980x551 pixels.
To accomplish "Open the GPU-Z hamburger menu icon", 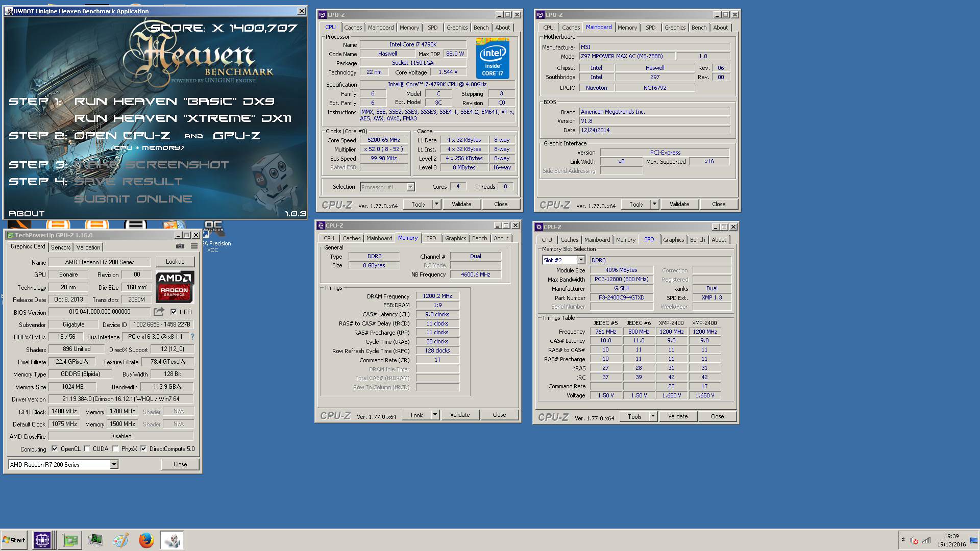I will point(194,246).
